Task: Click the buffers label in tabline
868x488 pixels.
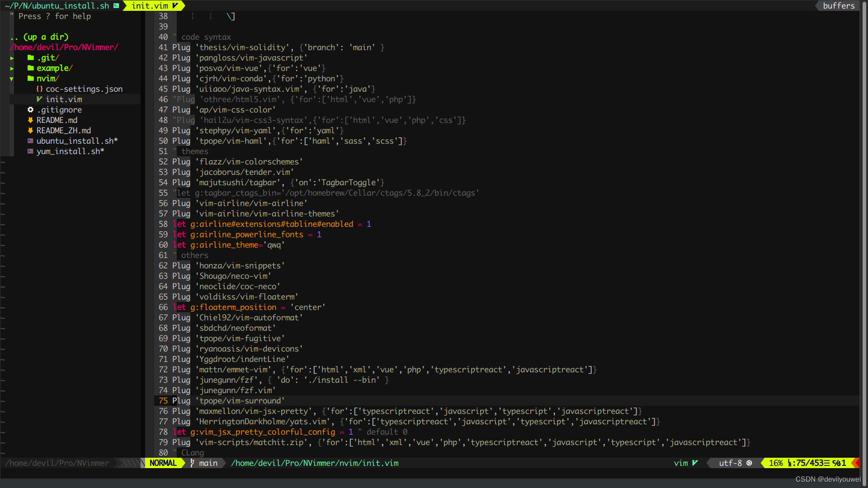Action: pos(839,6)
